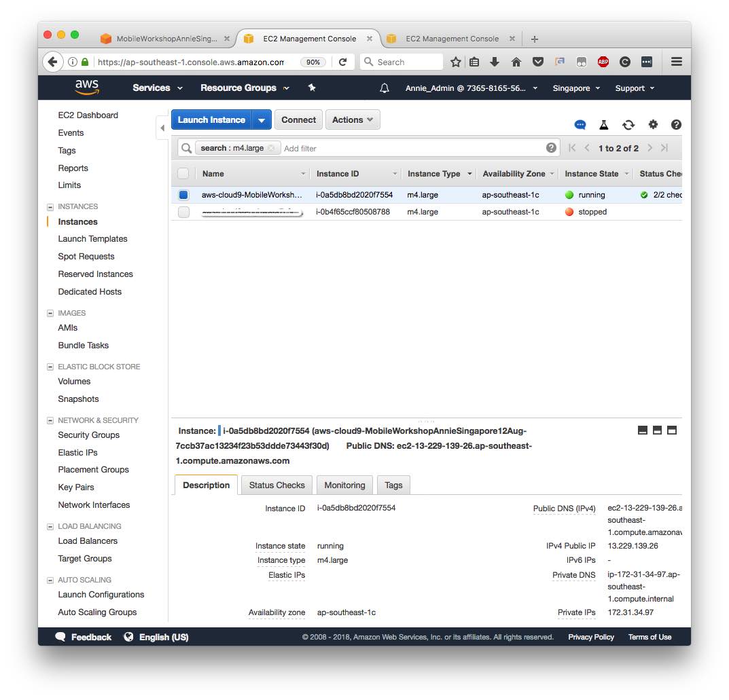Sort by the Instance State column header
The image size is (729, 700).
[591, 174]
